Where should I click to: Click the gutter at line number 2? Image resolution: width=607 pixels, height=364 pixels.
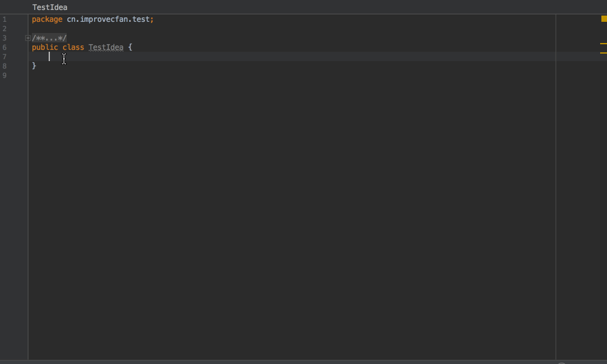pyautogui.click(x=4, y=29)
